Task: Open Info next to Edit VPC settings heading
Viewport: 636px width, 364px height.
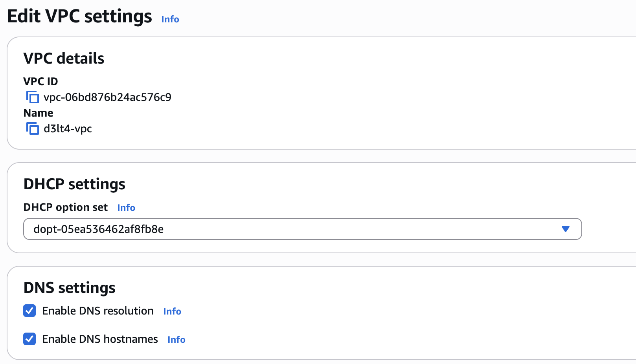Action: click(x=170, y=19)
